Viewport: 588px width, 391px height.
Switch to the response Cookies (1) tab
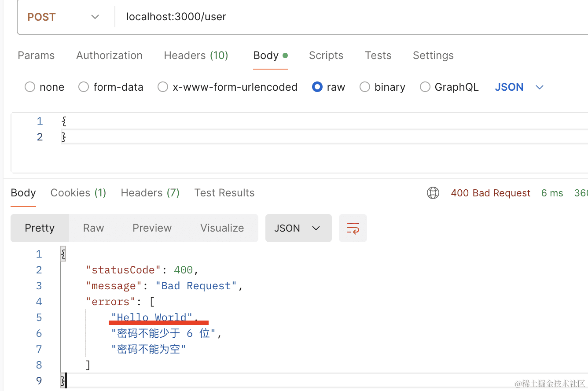coord(78,193)
